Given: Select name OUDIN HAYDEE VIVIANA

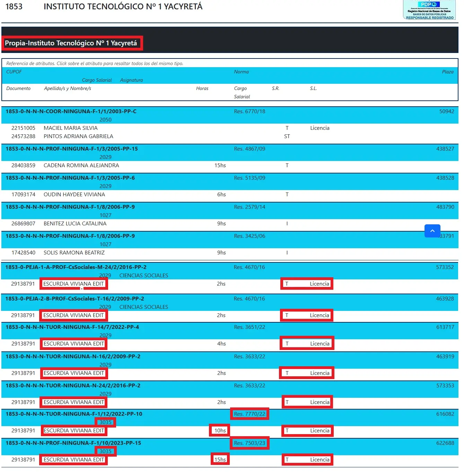Looking at the screenshot, I should click(74, 195).
